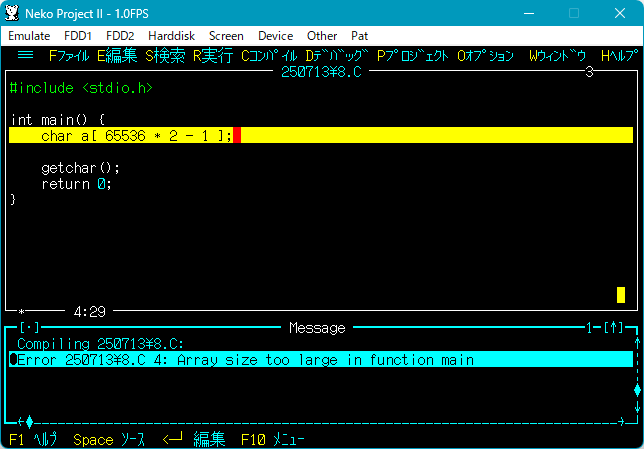Click Space ソース in status bar
This screenshot has height=449, width=644.
[x=109, y=440]
